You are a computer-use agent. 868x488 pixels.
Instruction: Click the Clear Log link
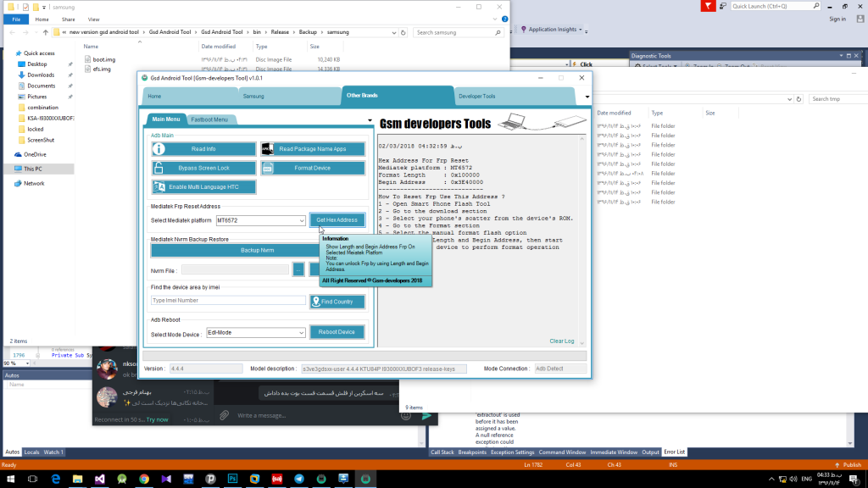pos(562,341)
